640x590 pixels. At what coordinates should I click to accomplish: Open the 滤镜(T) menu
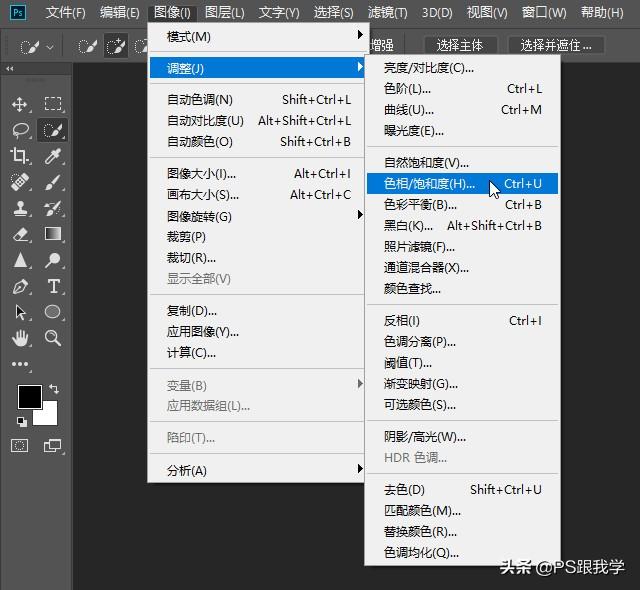tap(387, 13)
